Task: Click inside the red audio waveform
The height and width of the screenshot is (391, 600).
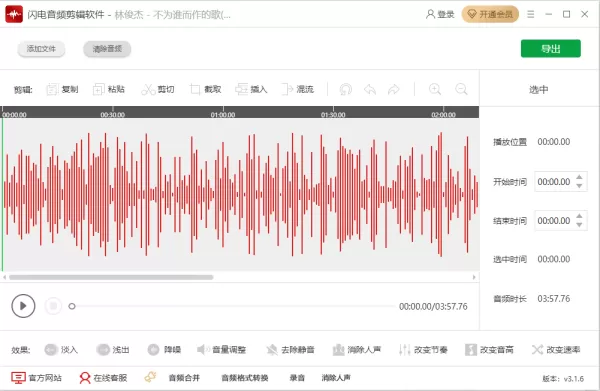Action: tap(240, 194)
